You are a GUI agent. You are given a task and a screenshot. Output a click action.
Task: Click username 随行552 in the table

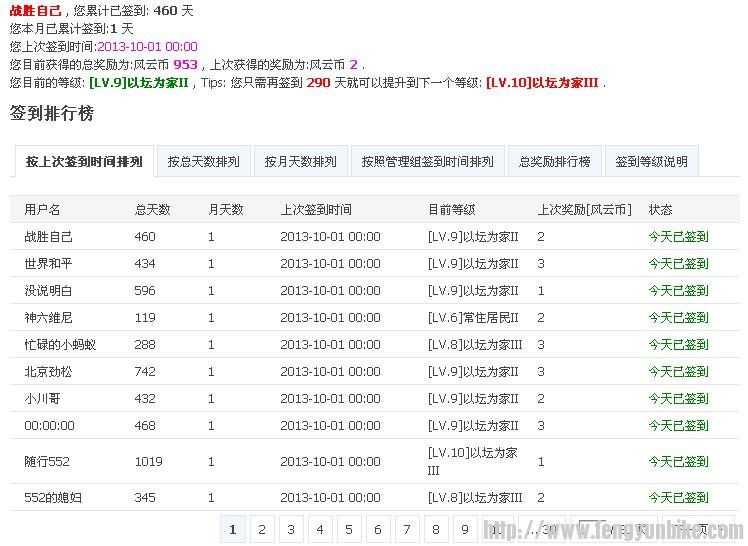tap(46, 462)
